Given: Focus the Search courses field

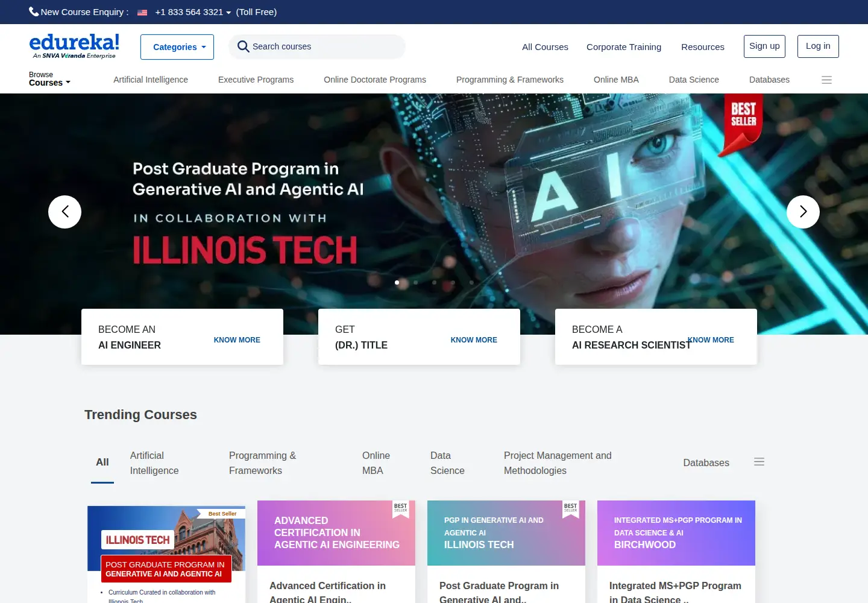Looking at the screenshot, I should click(317, 46).
